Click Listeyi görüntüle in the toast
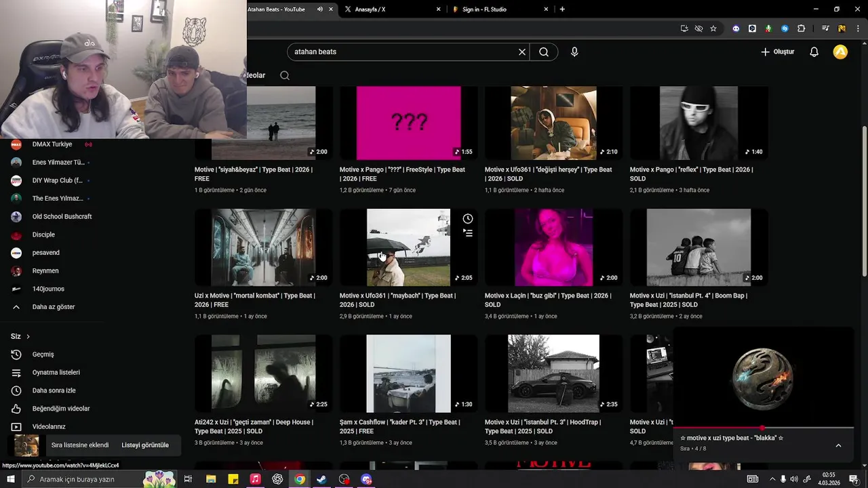868x488 pixels. [145, 445]
